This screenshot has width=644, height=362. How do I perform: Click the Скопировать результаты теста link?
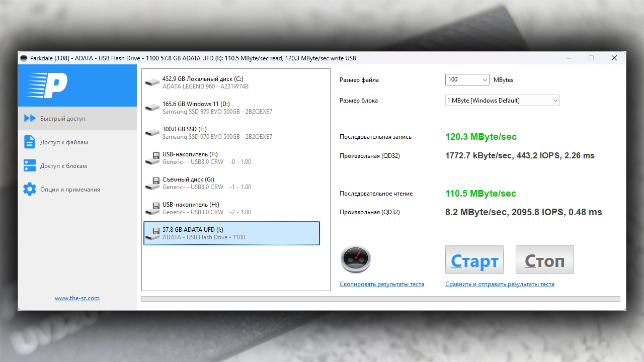(382, 284)
